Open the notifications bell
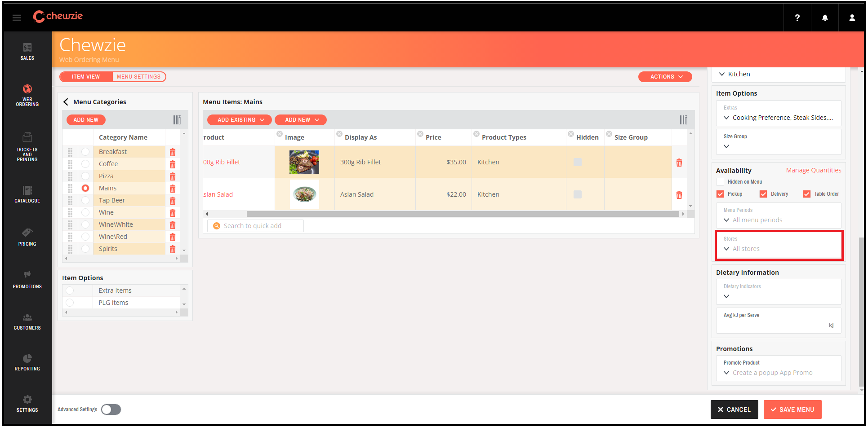 point(825,18)
